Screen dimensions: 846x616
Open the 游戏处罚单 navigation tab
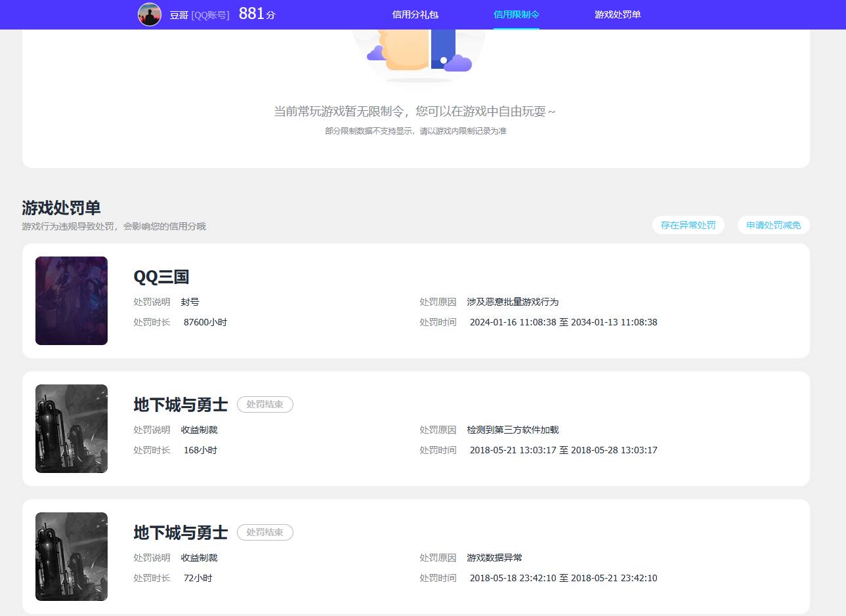(x=618, y=13)
